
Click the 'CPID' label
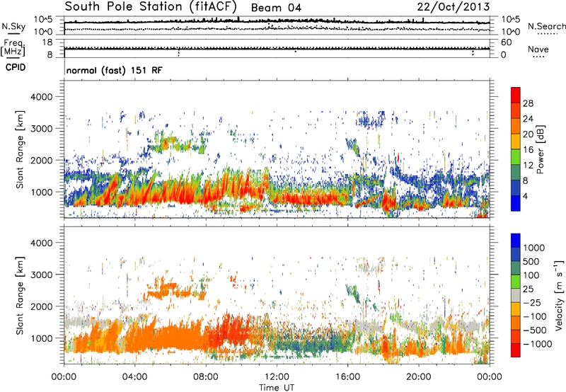(16, 67)
